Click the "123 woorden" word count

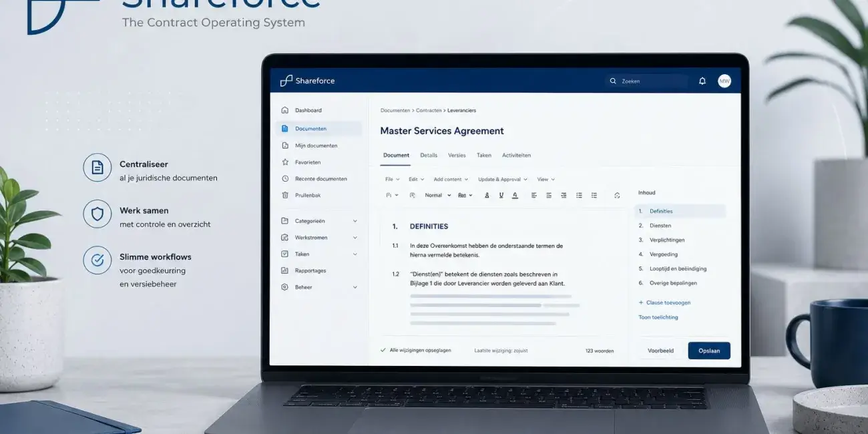click(600, 351)
